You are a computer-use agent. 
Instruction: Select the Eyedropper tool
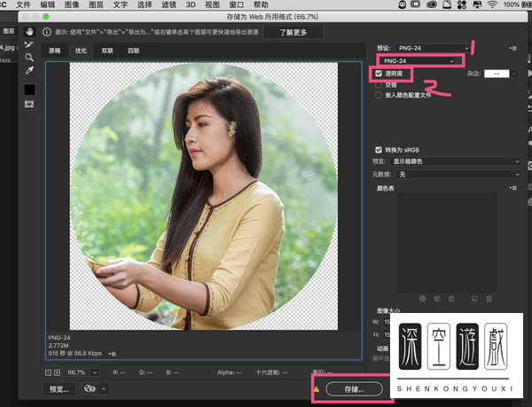pos(29,71)
